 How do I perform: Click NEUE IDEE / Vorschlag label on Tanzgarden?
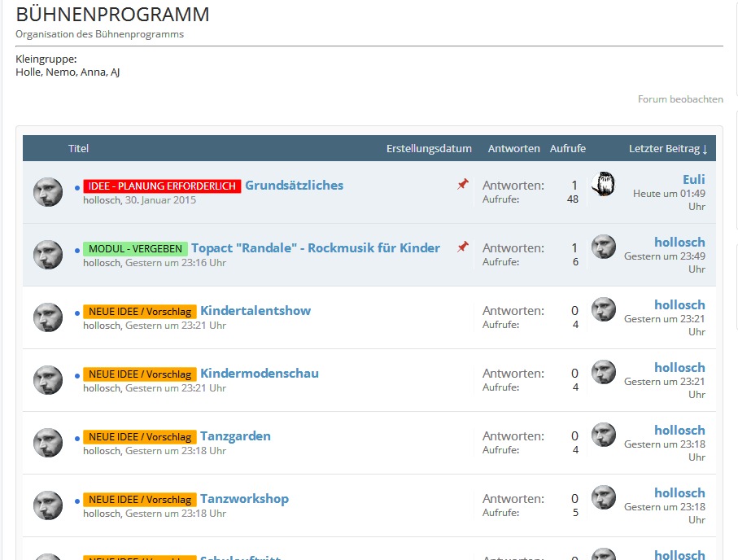(140, 436)
